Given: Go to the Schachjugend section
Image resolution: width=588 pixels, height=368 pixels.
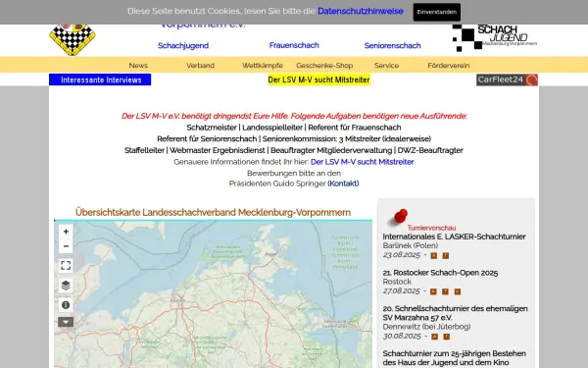Looking at the screenshot, I should tap(183, 45).
